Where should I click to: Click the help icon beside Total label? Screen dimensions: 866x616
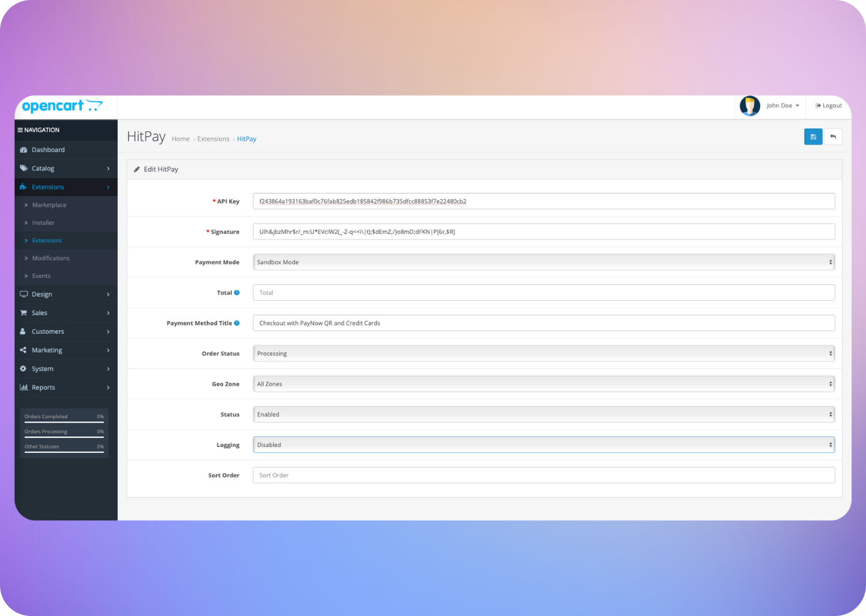237,293
